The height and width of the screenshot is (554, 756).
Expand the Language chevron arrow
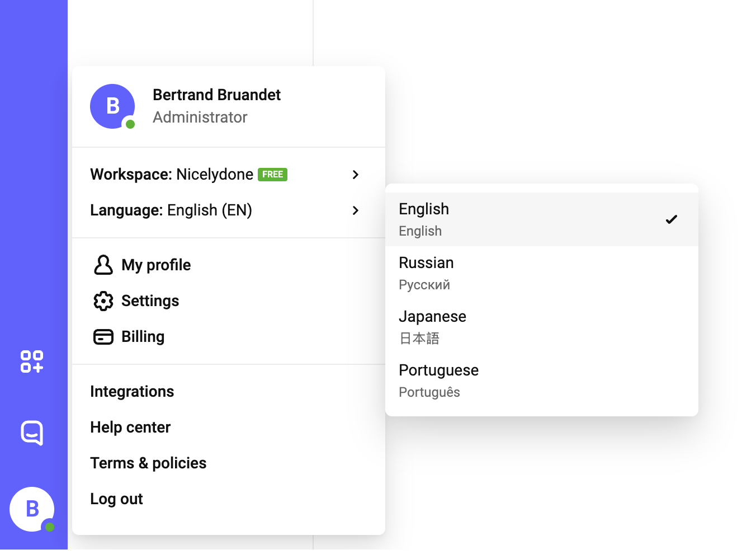click(356, 210)
